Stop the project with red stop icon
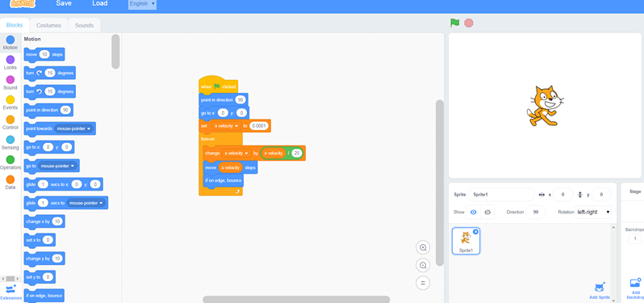 coord(469,23)
